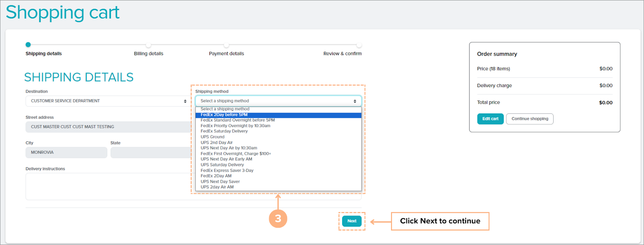The height and width of the screenshot is (245, 644).
Task: Choose FedEx Express Saver 3-Day
Action: [227, 171]
